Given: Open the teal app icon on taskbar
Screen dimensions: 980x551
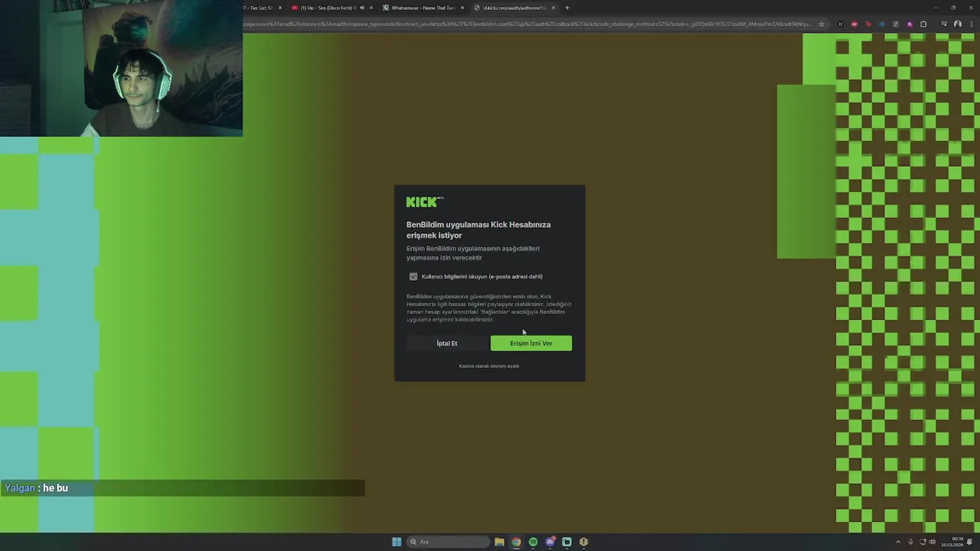Looking at the screenshot, I should click(567, 542).
